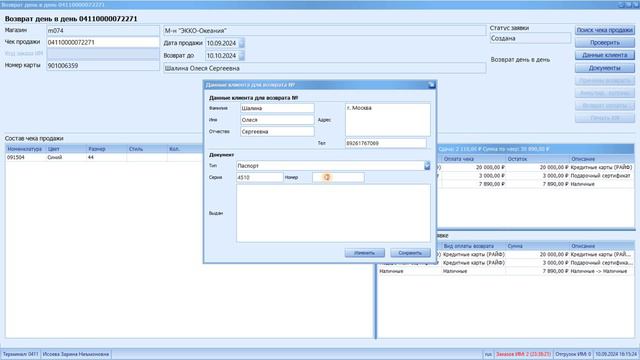Click the date and time in status bar
The height and width of the screenshot is (360, 640).
tap(616, 354)
